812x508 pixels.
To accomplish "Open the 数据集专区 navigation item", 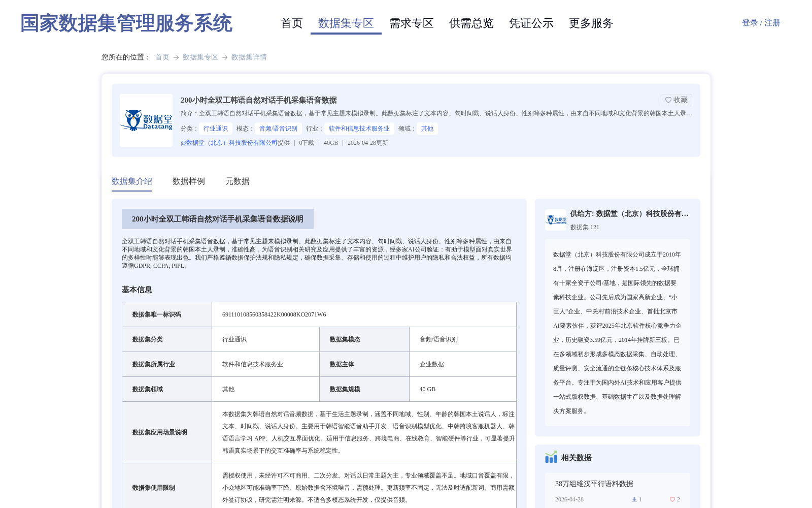I will [x=346, y=23].
